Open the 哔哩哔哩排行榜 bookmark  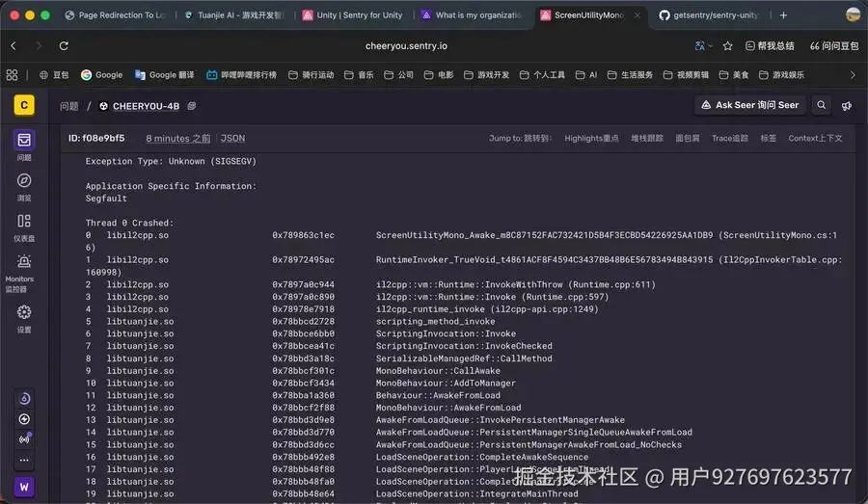241,75
